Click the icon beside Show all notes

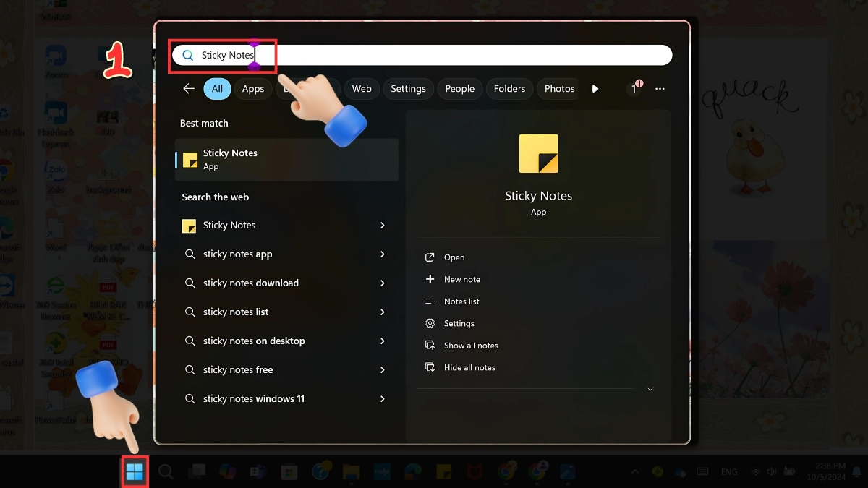[x=430, y=346]
